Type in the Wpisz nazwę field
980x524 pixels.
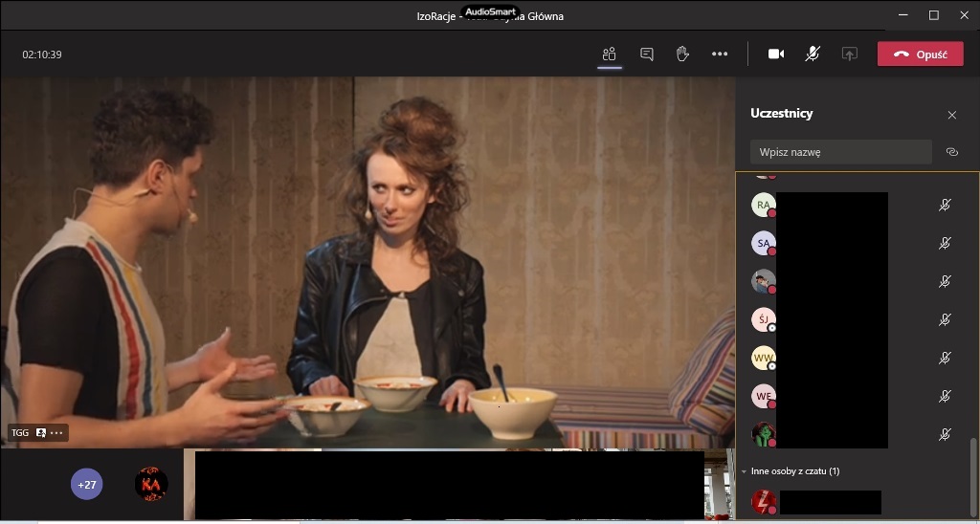pyautogui.click(x=840, y=152)
